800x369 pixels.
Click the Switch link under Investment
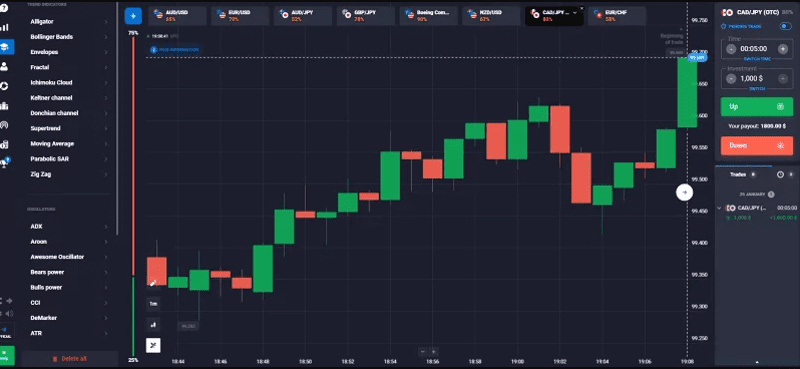[757, 89]
